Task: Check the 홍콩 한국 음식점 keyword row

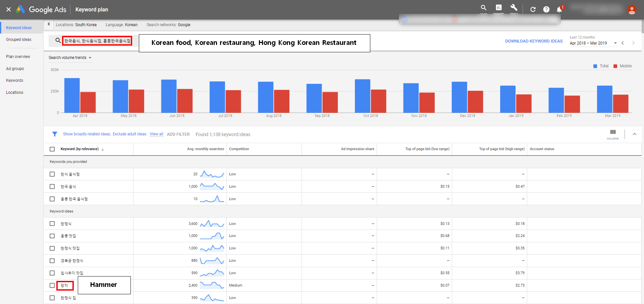Action: 52,199
